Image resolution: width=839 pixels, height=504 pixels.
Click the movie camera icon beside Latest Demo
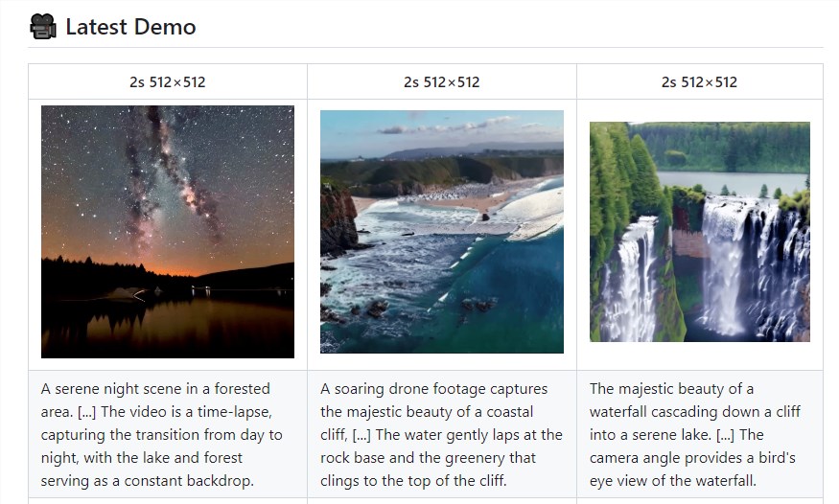click(x=43, y=26)
